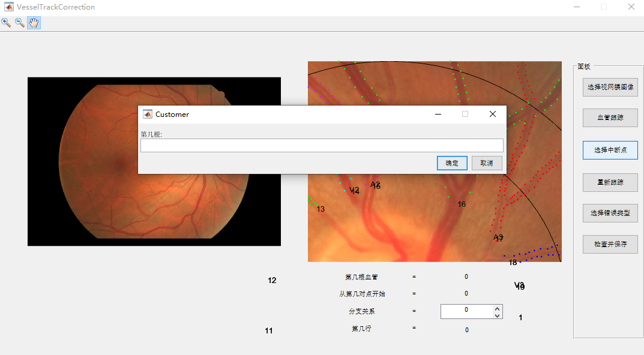
Task: Increase 分支关系 value with up arrow
Action: pos(497,308)
